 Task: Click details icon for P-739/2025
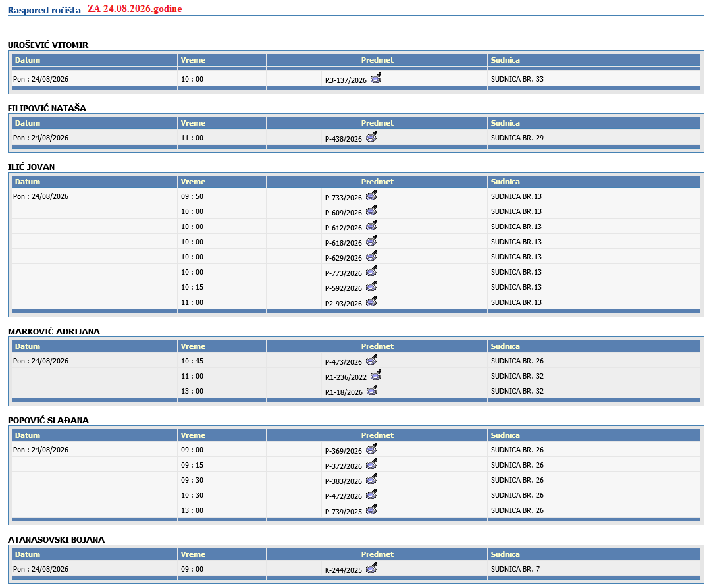[371, 509]
